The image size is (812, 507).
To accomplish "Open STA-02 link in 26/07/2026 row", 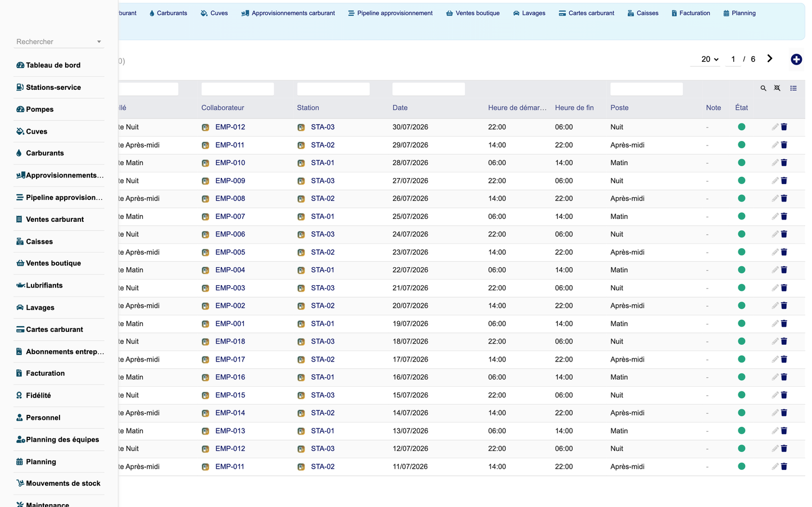I will point(323,198).
